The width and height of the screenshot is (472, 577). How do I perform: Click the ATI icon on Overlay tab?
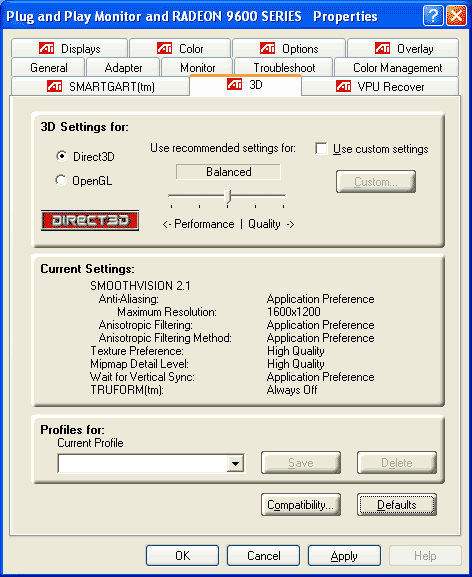click(x=383, y=48)
